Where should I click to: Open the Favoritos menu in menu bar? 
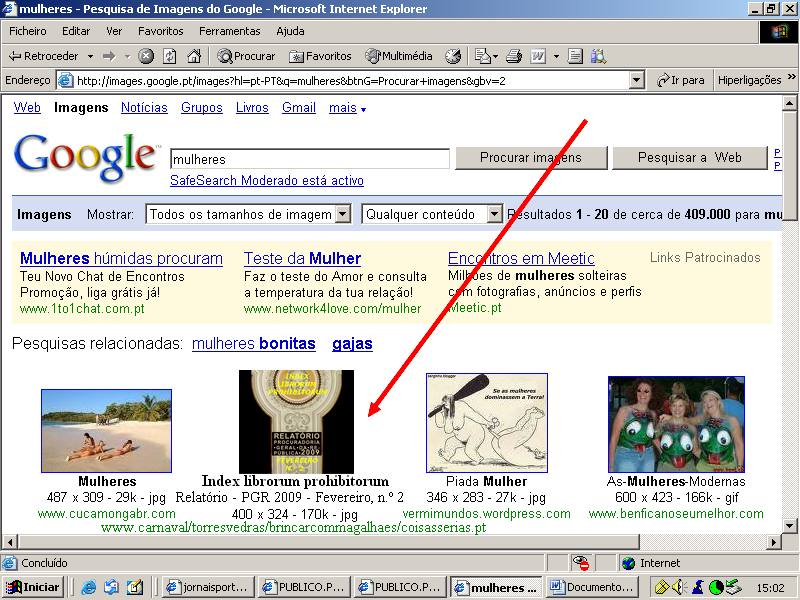(x=160, y=31)
